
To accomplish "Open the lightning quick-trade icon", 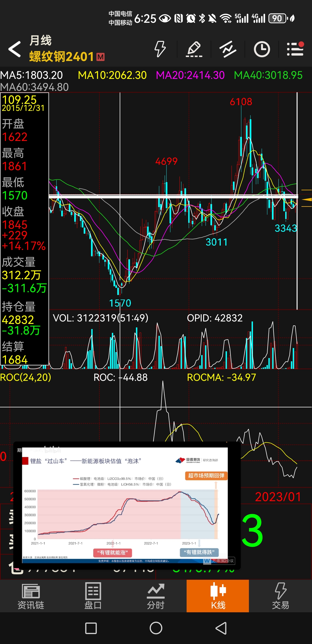I will point(160,49).
